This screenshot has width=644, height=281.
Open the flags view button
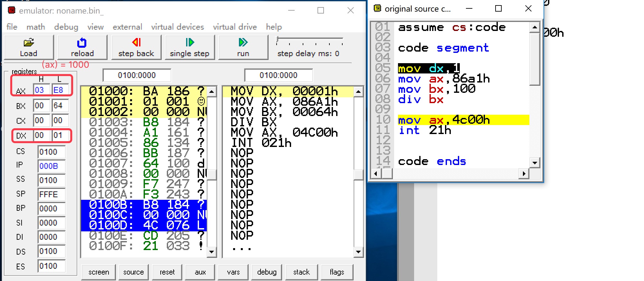pos(337,272)
